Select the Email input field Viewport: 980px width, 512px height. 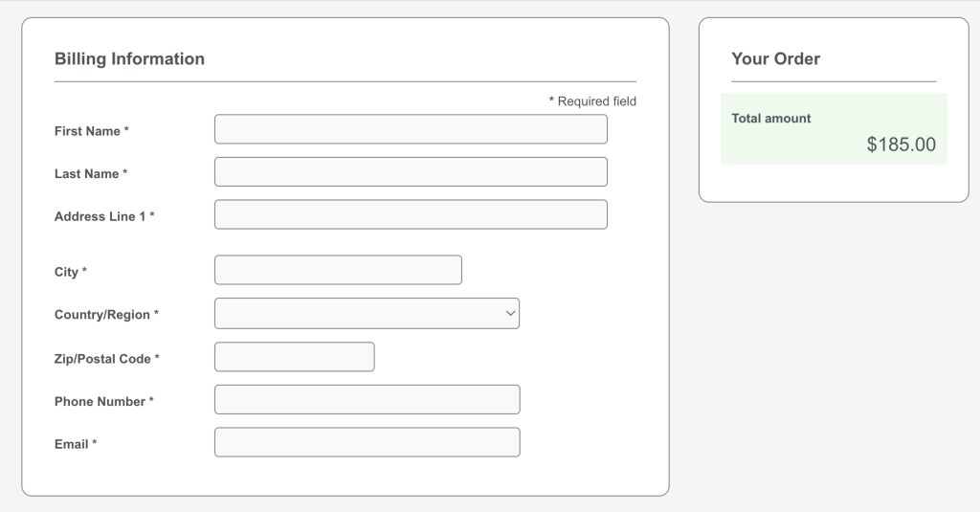tap(367, 442)
